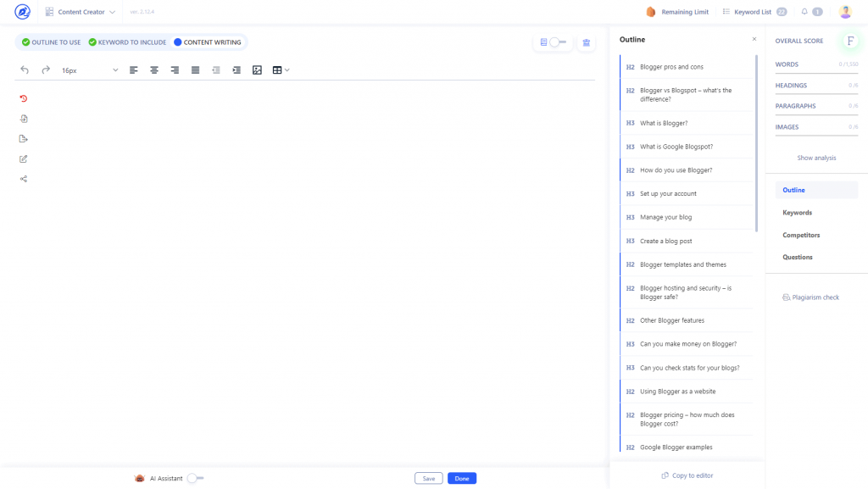The height and width of the screenshot is (489, 868).
Task: Save the content
Action: pyautogui.click(x=428, y=479)
